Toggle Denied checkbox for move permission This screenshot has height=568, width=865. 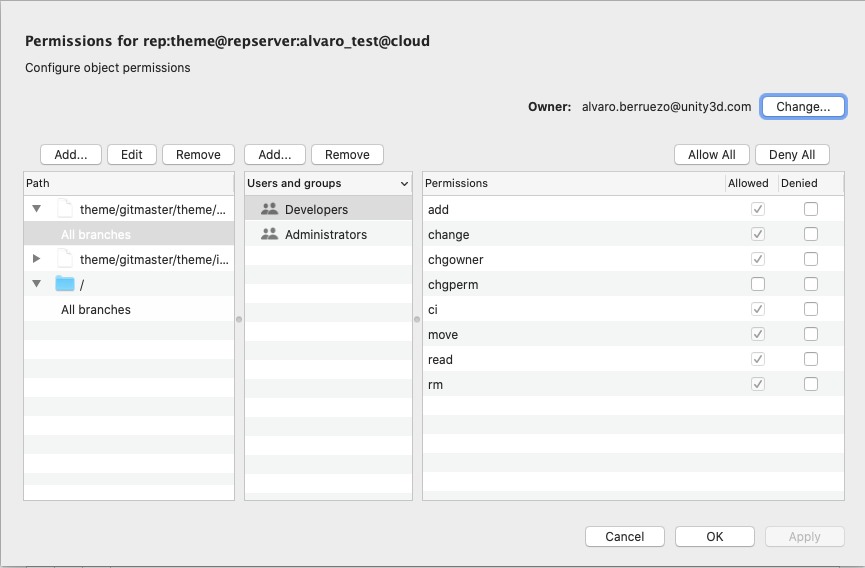[811, 334]
